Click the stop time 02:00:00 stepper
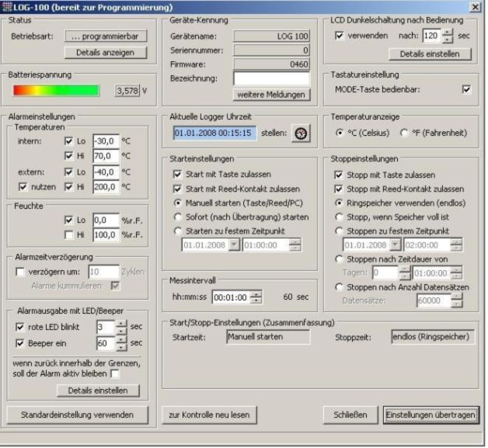The height and width of the screenshot is (448, 488). pyautogui.click(x=456, y=245)
